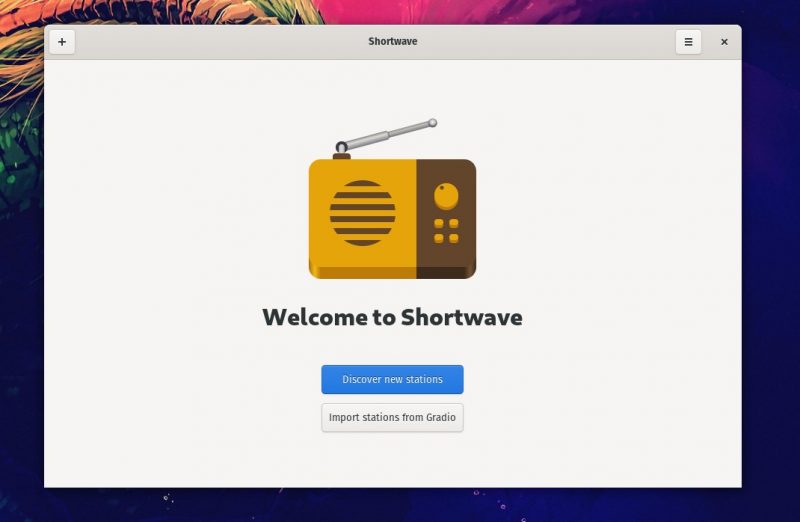
Task: Click the upper-left small square radio button
Action: click(439, 223)
